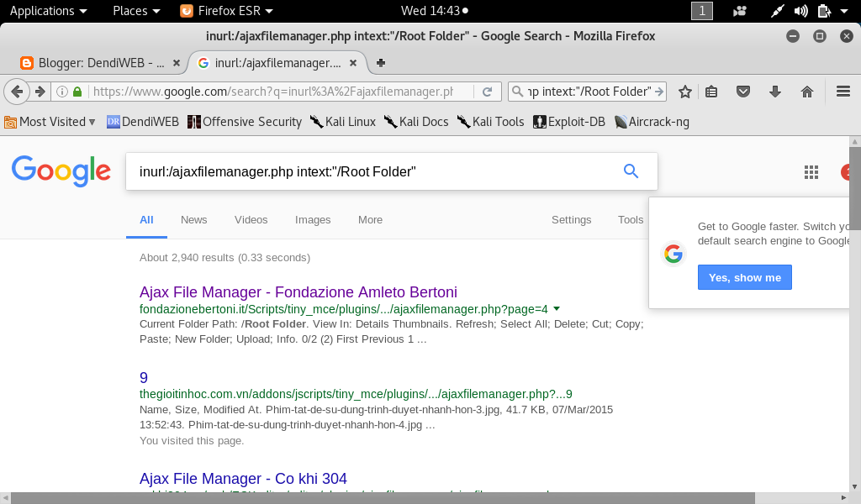Go back with the browser back arrow

click(17, 92)
